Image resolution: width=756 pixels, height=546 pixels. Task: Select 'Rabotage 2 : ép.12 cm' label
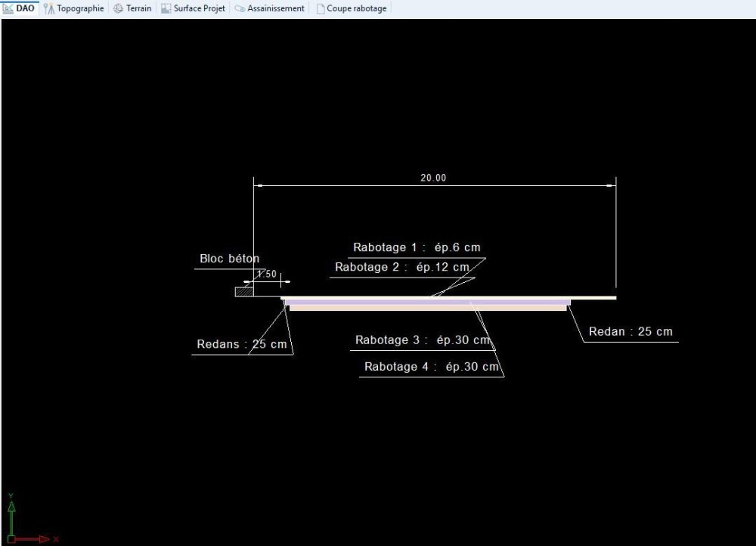[402, 267]
